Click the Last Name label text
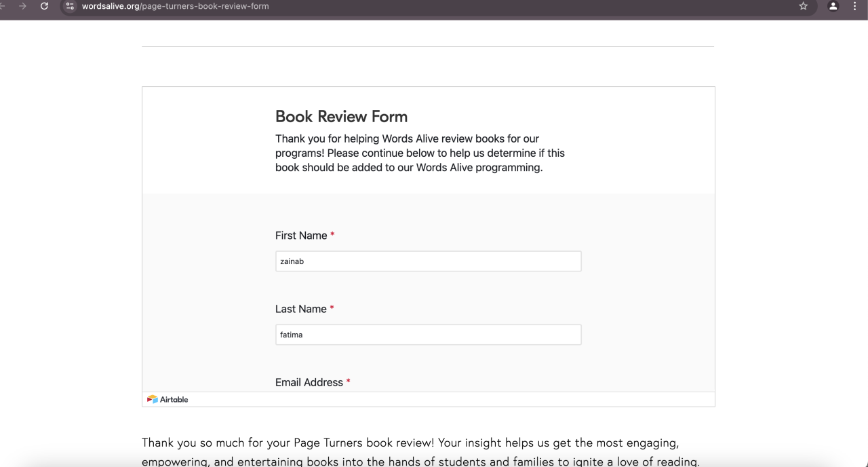The width and height of the screenshot is (868, 467). (301, 309)
